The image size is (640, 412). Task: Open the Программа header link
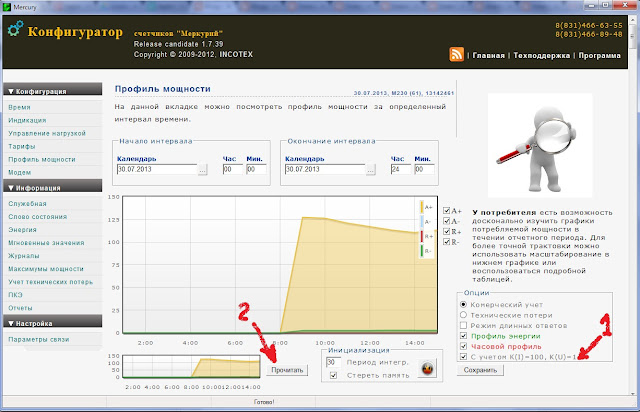point(600,56)
